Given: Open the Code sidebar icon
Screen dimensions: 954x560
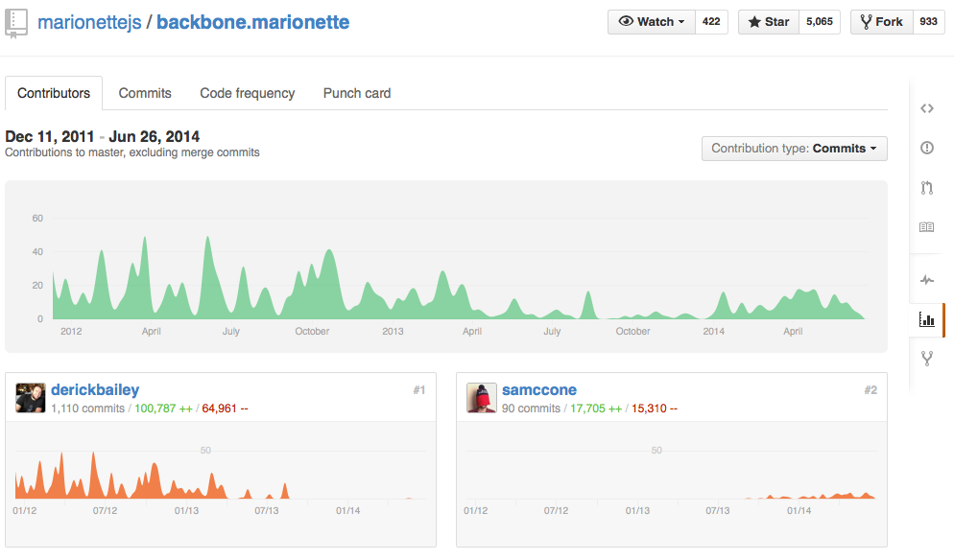Looking at the screenshot, I should tap(926, 108).
